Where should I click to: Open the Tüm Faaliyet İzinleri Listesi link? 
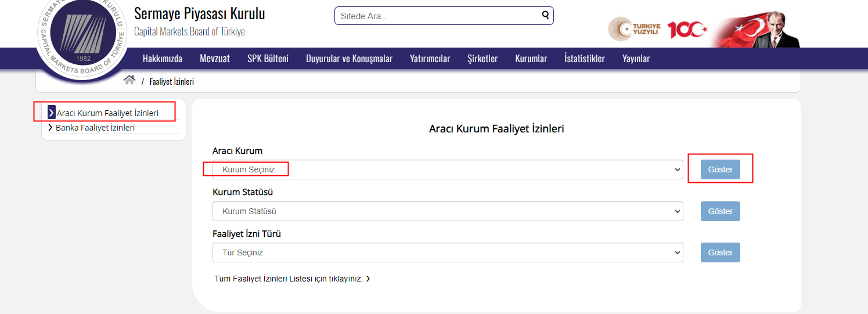[x=291, y=279]
